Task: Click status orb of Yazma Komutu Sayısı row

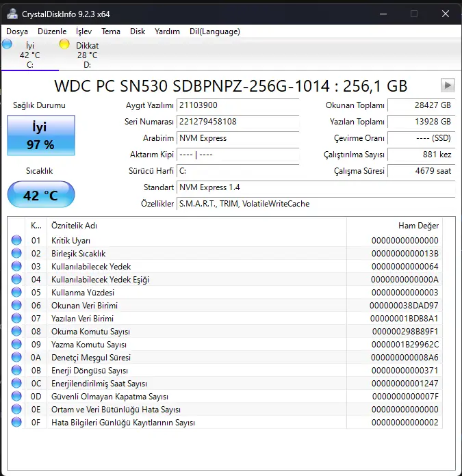Action: coord(16,344)
